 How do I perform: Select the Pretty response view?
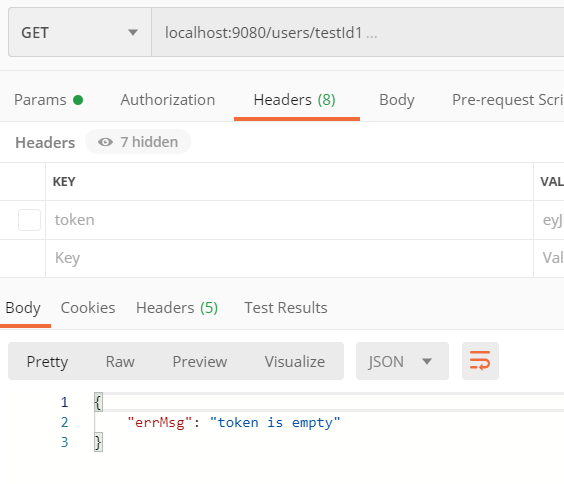(47, 361)
